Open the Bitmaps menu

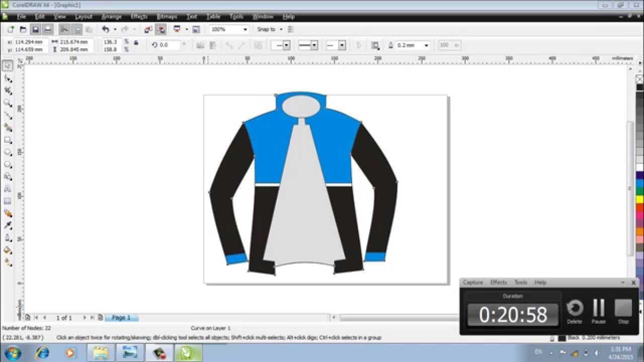tap(167, 17)
